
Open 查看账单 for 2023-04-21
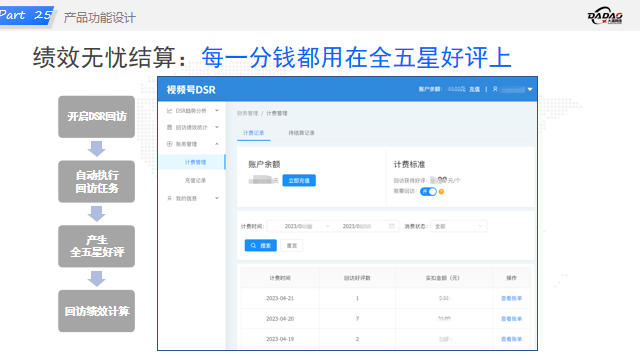(511, 298)
